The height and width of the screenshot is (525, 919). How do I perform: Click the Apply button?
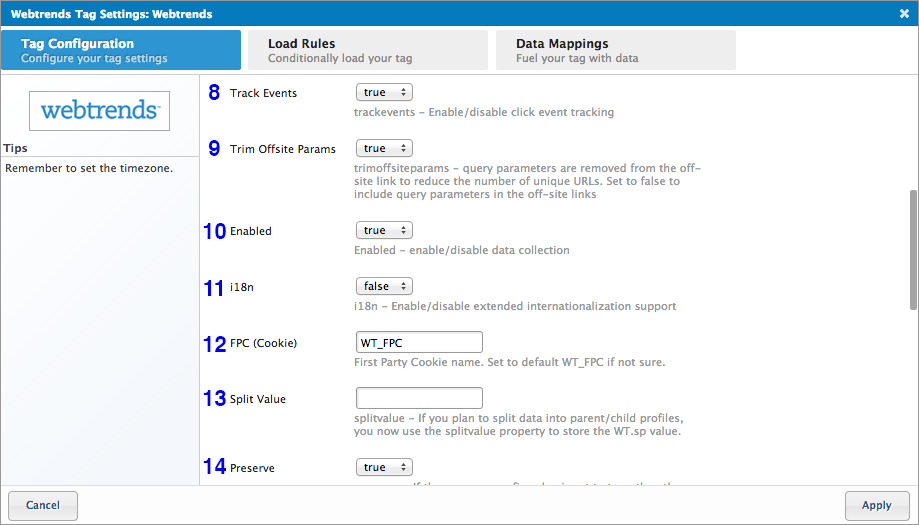(x=876, y=505)
